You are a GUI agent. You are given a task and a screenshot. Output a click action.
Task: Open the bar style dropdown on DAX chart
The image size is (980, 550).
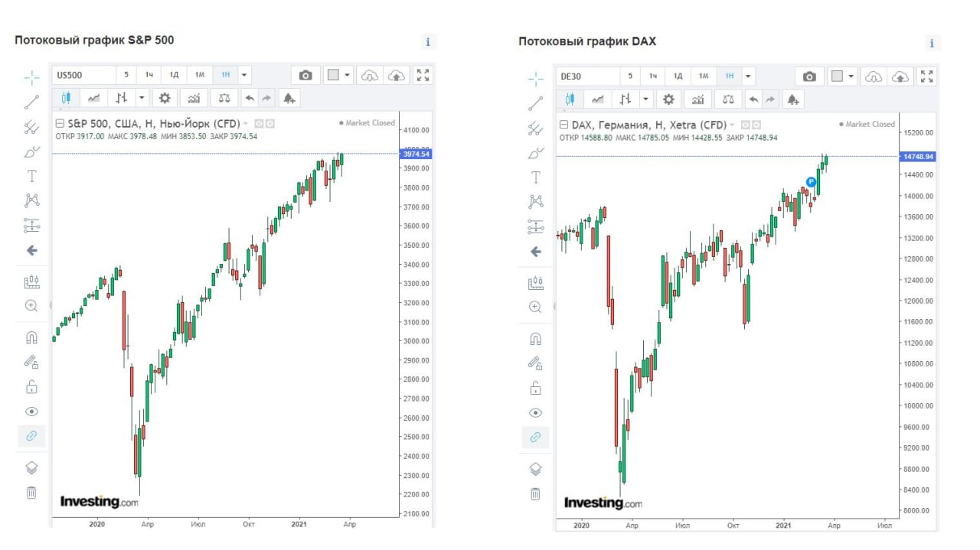click(x=646, y=99)
